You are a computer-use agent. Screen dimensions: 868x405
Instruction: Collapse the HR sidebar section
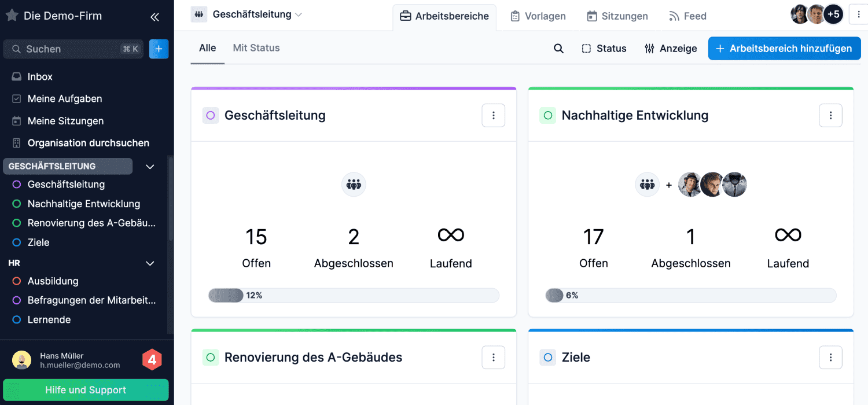pos(150,263)
